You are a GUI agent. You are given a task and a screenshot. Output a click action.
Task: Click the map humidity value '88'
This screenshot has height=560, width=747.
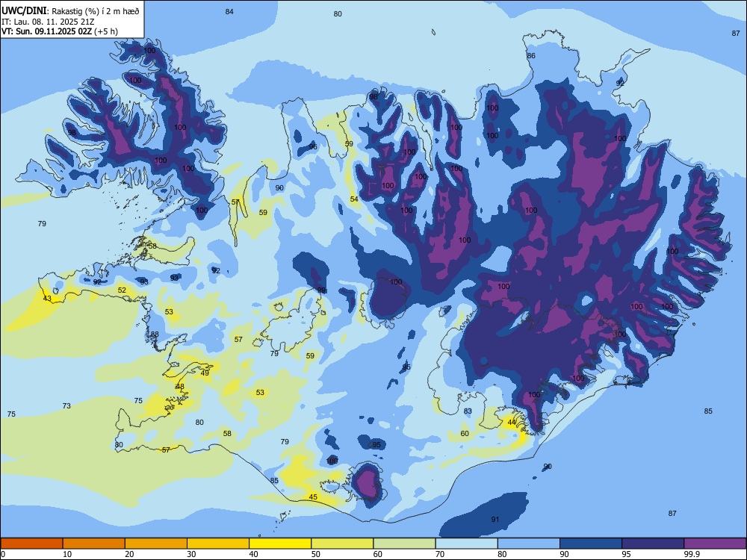(155, 335)
